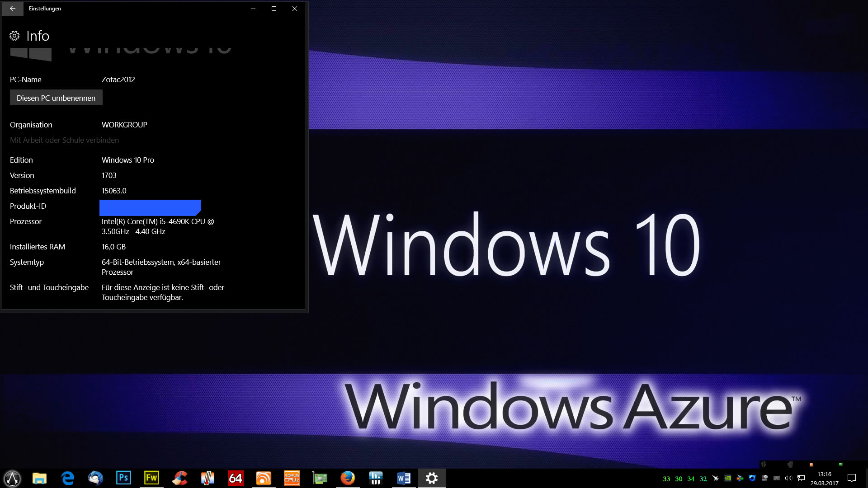Launch Firefox from taskbar
The image size is (868, 488).
pos(348,478)
